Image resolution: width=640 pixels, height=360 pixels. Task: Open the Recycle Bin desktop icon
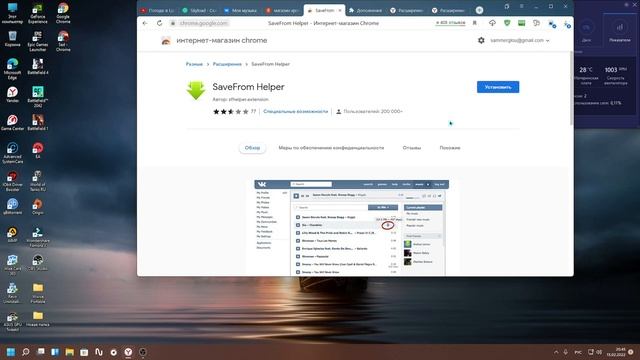[x=12, y=39]
